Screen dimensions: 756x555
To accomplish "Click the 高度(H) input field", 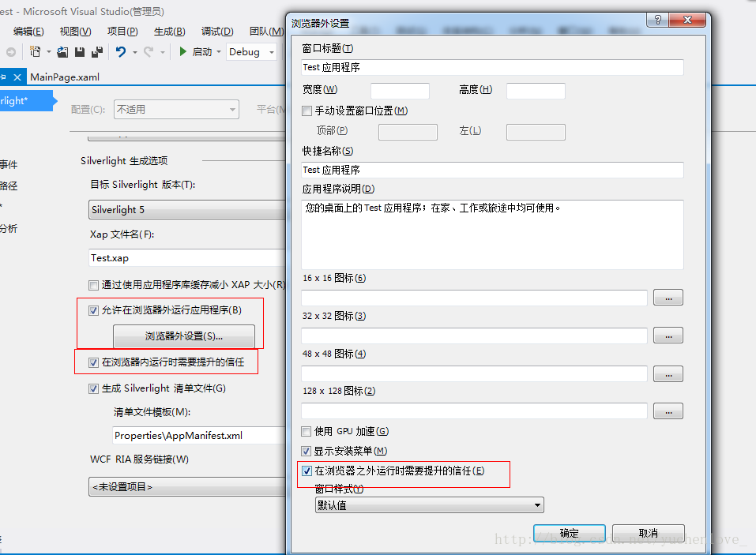I will point(536,91).
